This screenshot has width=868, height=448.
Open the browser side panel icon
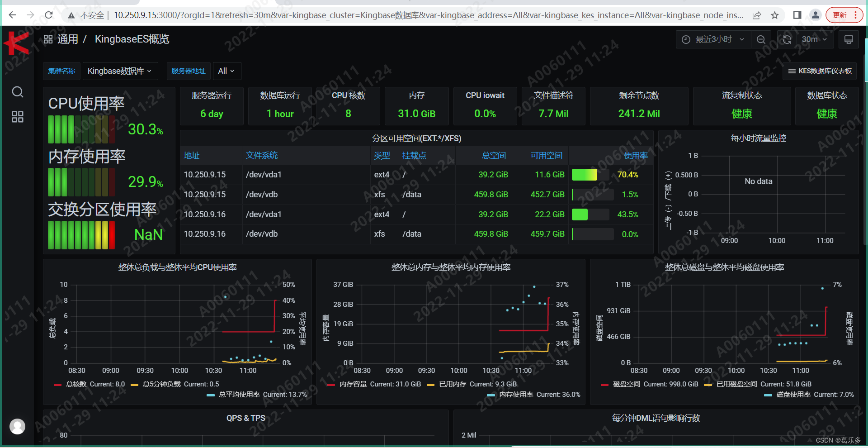coord(797,15)
